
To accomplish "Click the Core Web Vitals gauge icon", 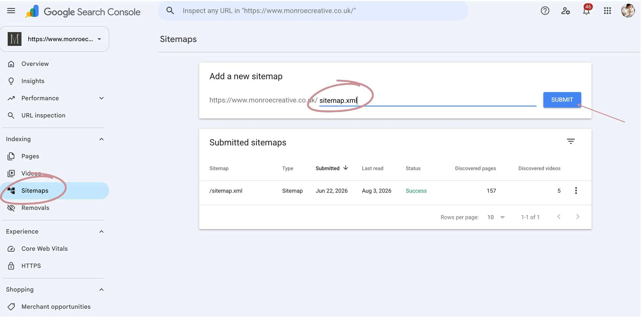I will tap(11, 249).
